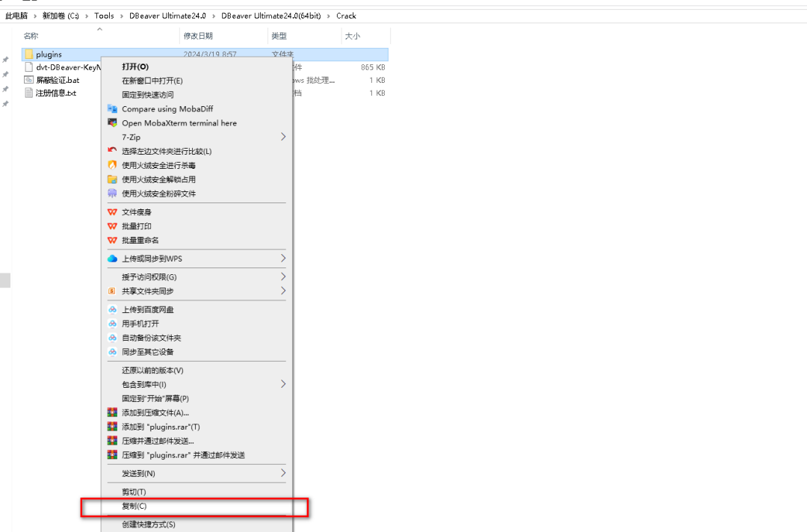Image resolution: width=807 pixels, height=532 pixels.
Task: Expand the 7-Zip submenu arrow
Action: coord(283,137)
